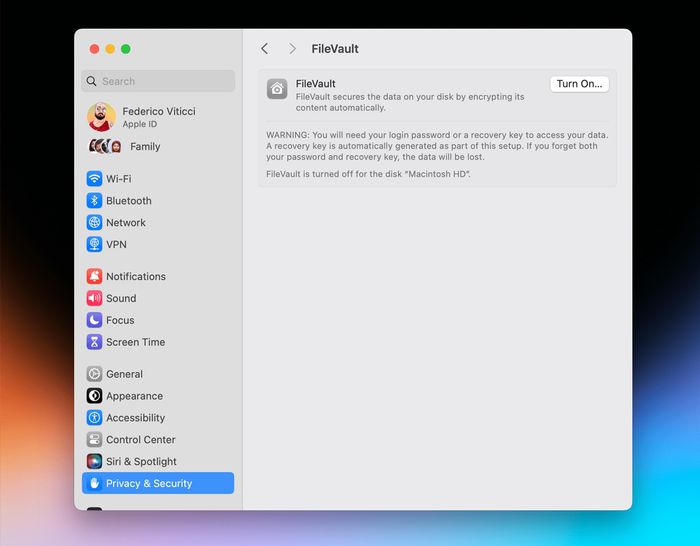Select the Network globe icon

pos(94,223)
